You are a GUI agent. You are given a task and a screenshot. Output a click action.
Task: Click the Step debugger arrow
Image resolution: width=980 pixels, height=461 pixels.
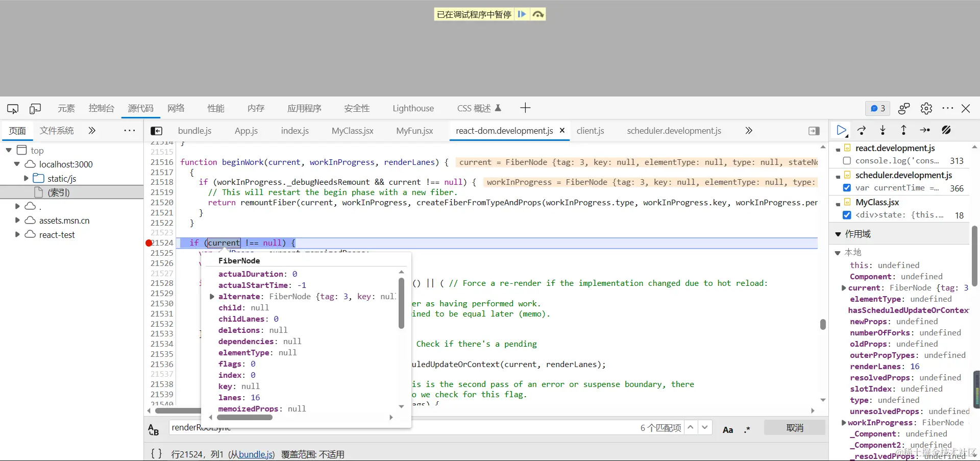tap(925, 130)
